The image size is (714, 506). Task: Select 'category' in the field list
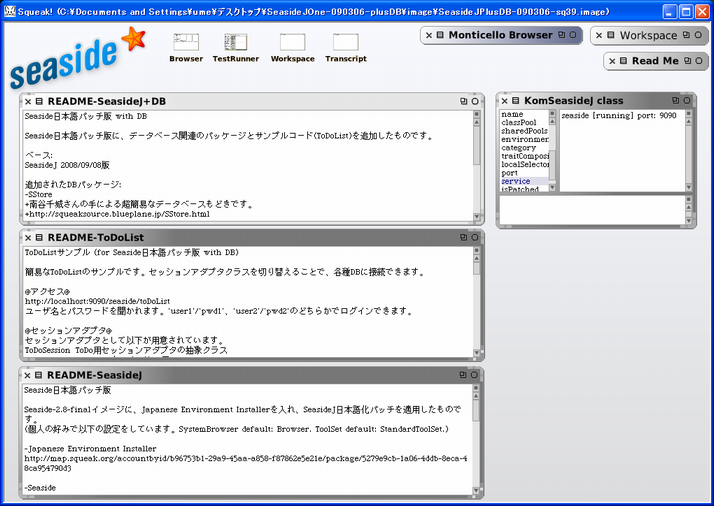pyautogui.click(x=524, y=148)
